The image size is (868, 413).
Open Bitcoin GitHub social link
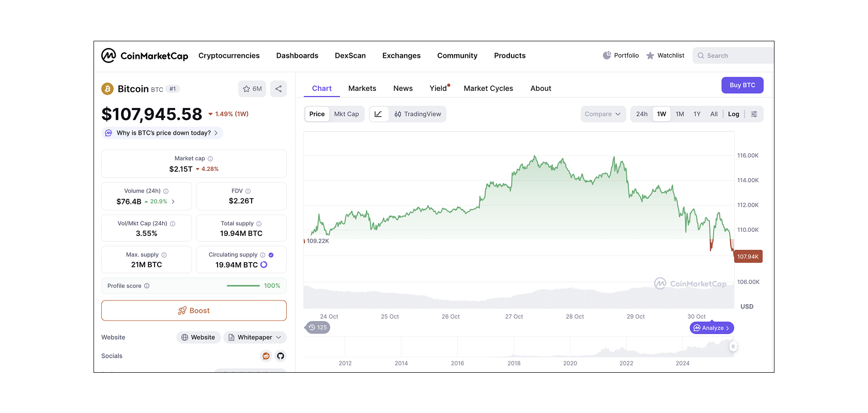point(281,356)
